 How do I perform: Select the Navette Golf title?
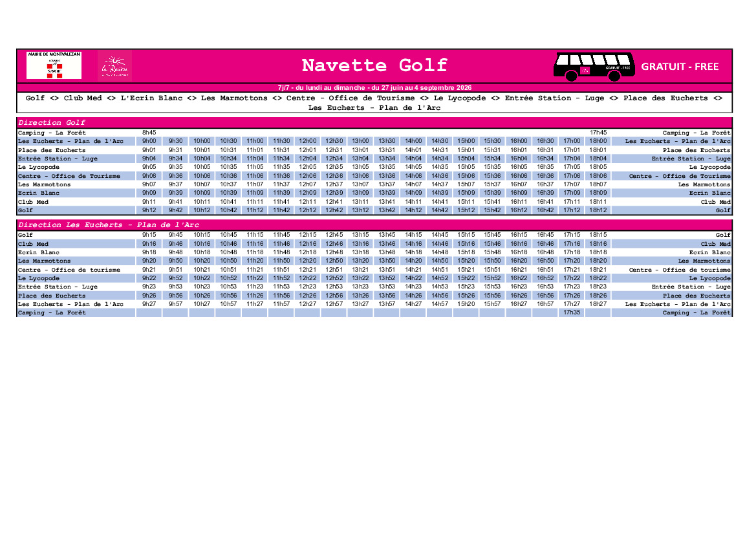click(x=374, y=65)
